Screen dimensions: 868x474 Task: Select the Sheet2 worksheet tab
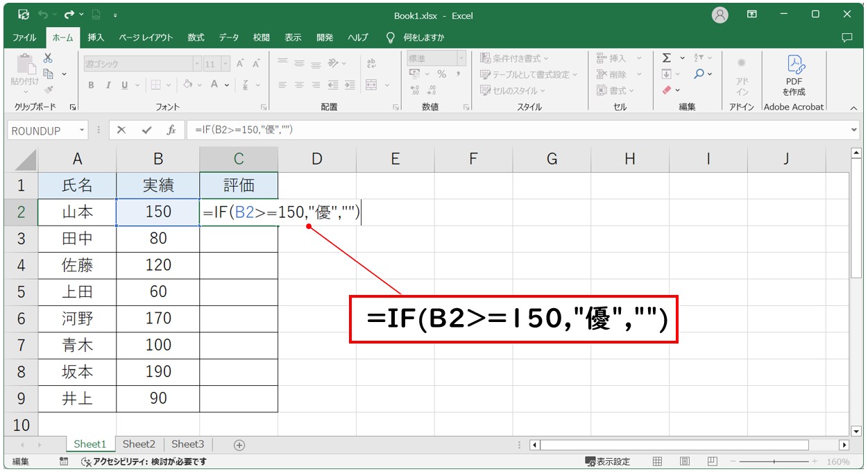pos(139,444)
